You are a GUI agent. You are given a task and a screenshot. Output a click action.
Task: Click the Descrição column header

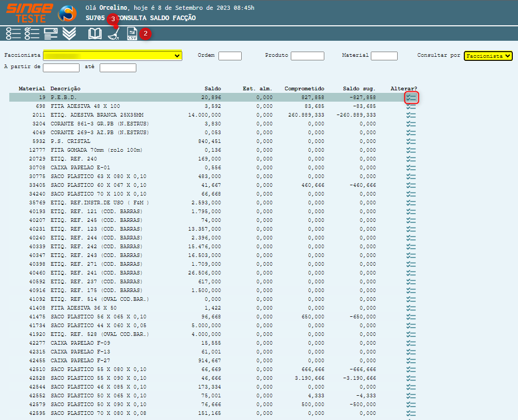(x=66, y=89)
